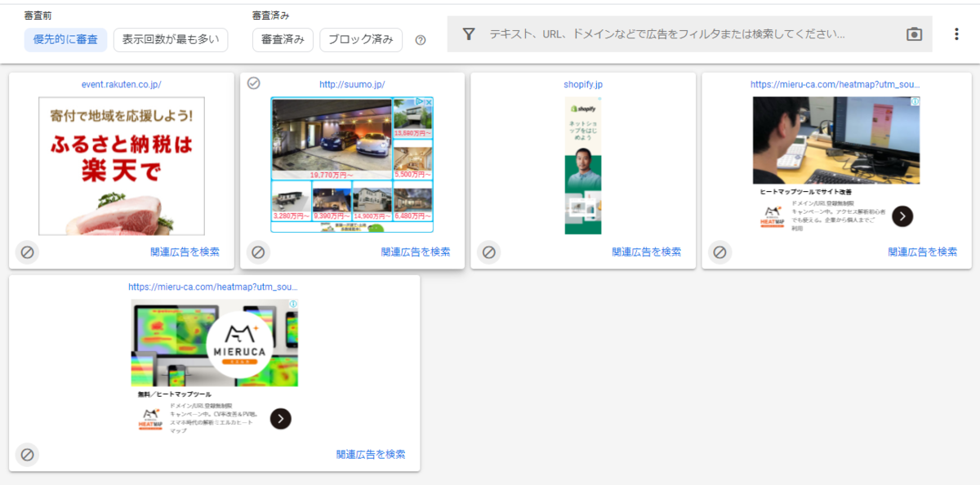
Task: Click 関連広告を検索 on MIERUCA logo card
Action: (x=371, y=455)
